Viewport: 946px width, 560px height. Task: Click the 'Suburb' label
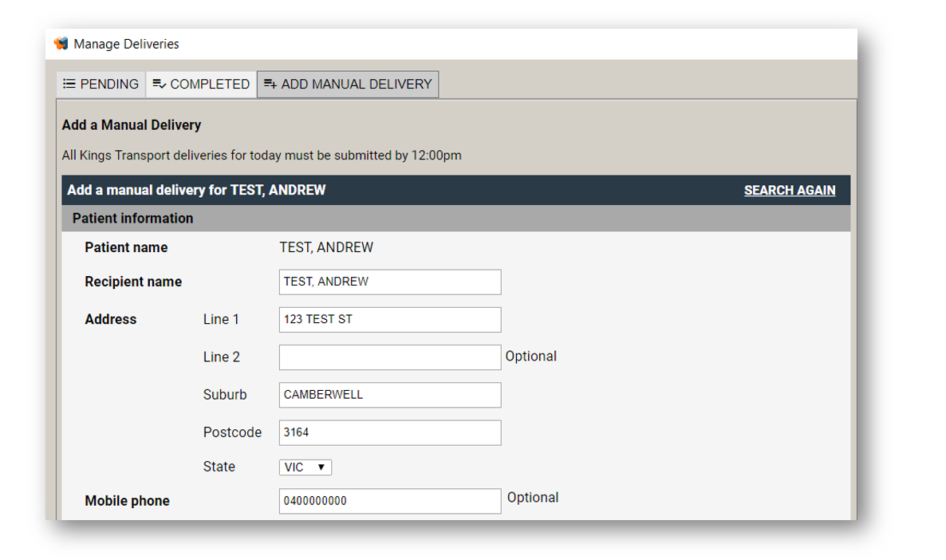(225, 395)
